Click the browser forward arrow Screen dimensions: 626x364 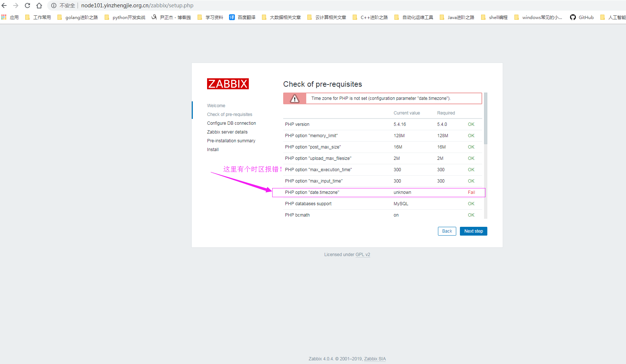coord(16,5)
